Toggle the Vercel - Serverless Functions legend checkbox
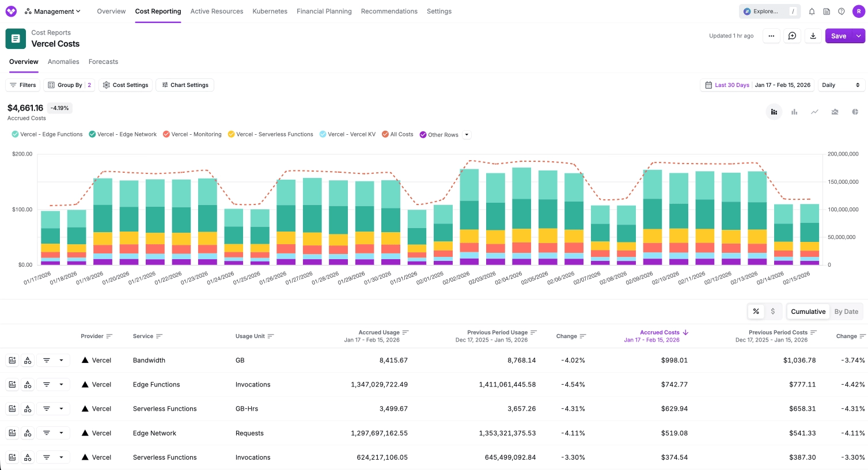Image resolution: width=868 pixels, height=470 pixels. tap(231, 134)
